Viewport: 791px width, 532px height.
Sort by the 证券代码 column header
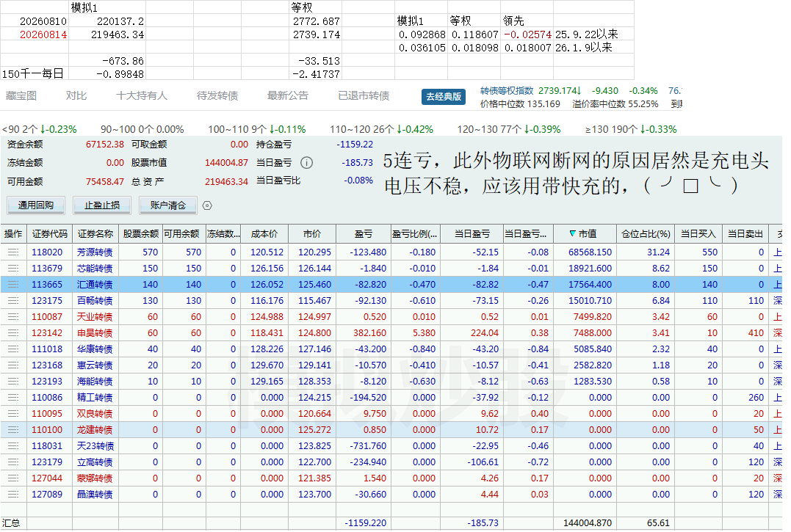49,234
